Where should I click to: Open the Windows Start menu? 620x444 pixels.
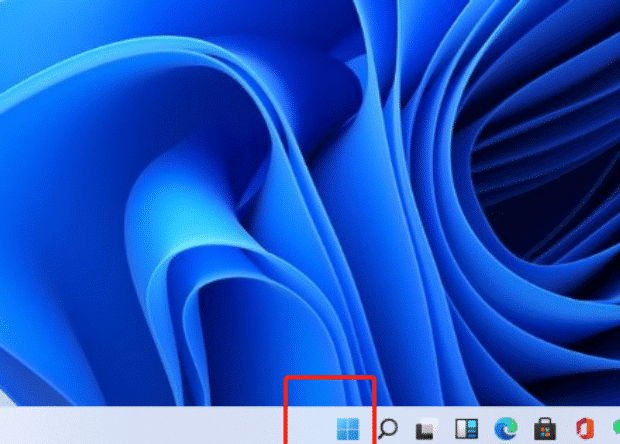pos(350,428)
